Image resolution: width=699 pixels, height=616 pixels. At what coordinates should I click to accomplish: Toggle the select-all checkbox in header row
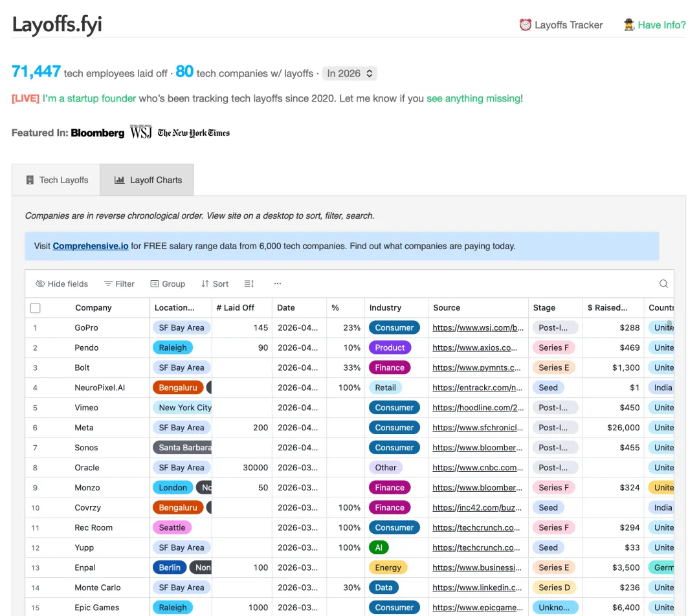click(35, 308)
